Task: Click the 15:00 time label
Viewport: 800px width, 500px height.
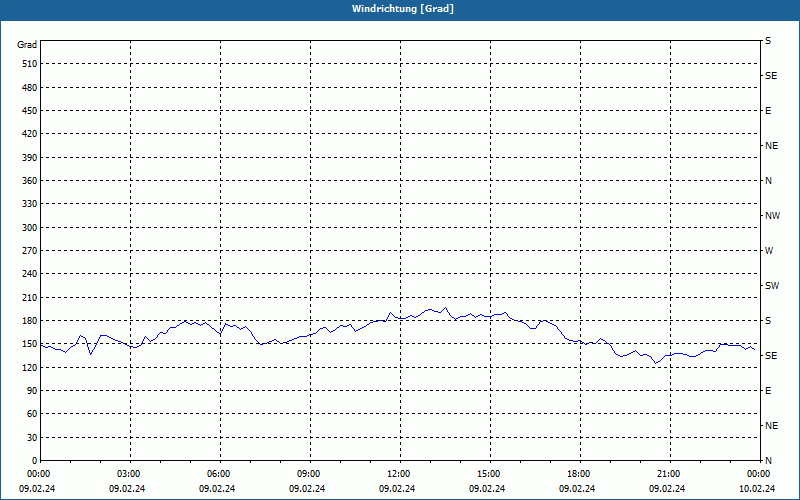Action: tap(490, 474)
